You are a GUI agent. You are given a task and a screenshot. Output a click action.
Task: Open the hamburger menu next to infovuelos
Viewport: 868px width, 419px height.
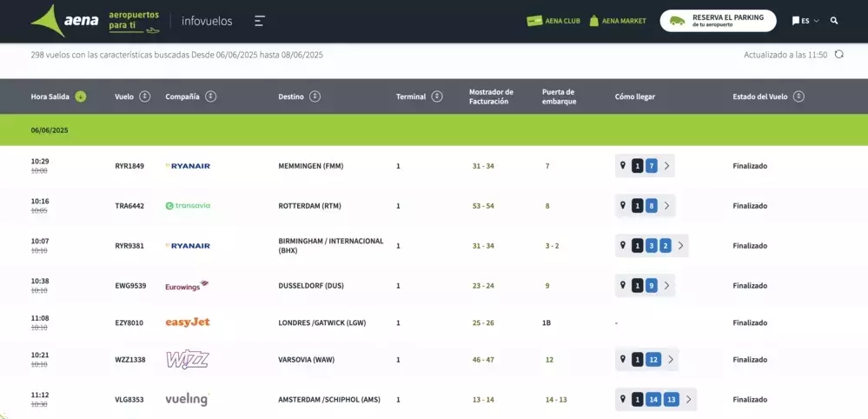tap(260, 21)
